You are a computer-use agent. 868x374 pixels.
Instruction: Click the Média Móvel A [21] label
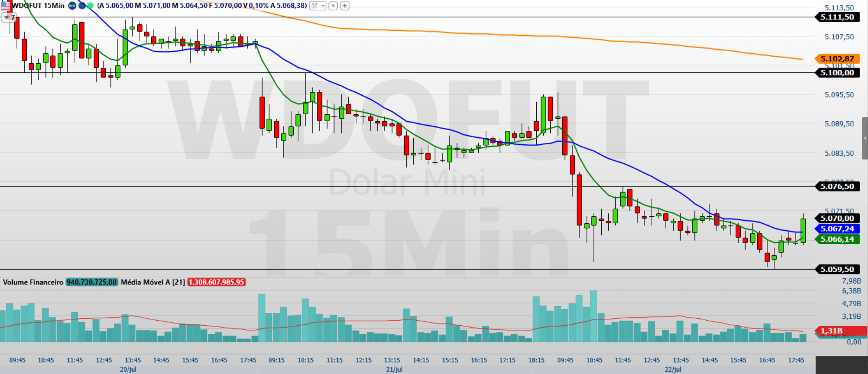[x=153, y=282]
